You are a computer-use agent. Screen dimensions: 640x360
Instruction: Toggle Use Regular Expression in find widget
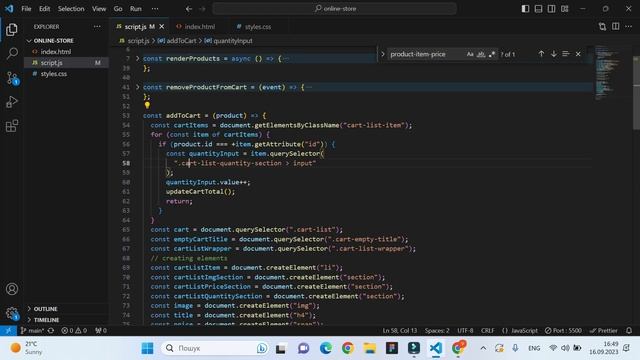click(x=492, y=54)
